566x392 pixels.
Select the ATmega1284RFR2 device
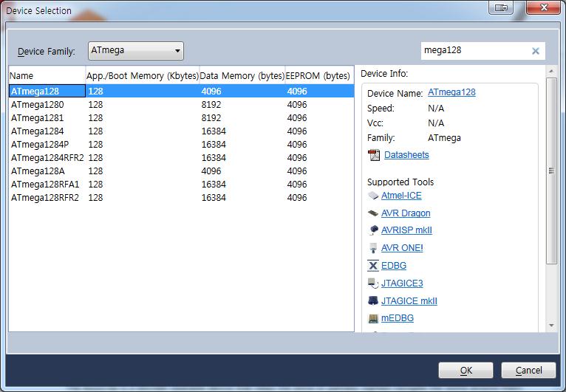coord(47,158)
